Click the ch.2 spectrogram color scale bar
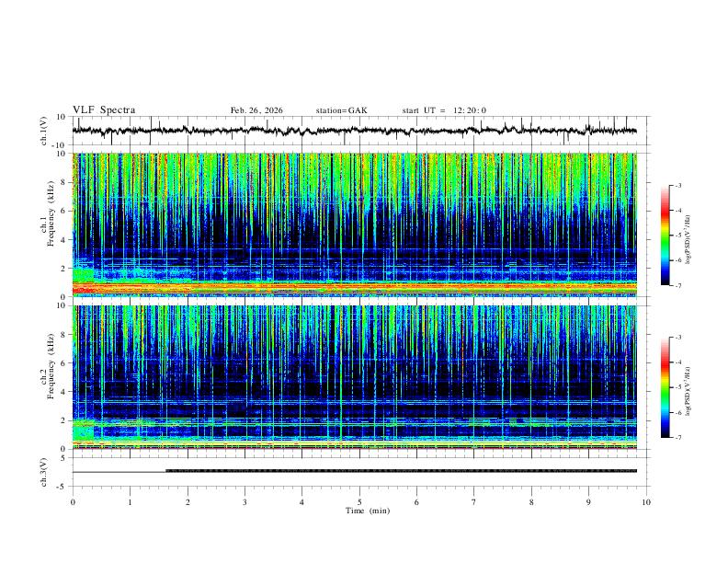 [665, 387]
